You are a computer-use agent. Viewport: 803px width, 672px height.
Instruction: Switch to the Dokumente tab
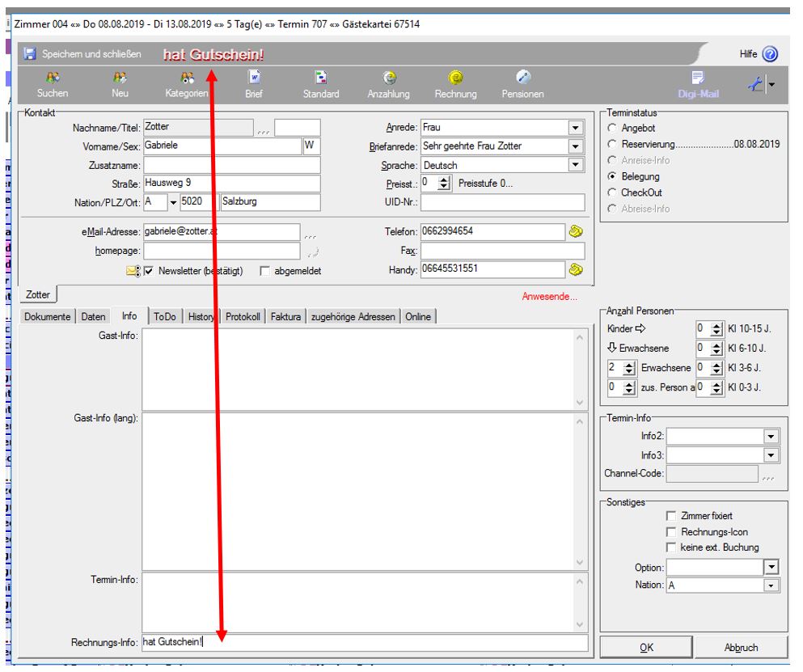[47, 316]
